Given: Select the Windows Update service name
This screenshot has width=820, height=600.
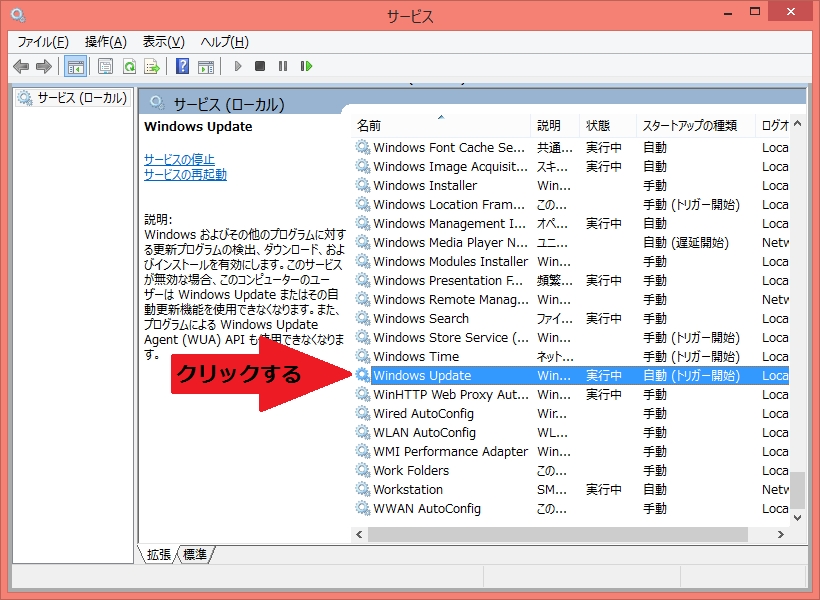Looking at the screenshot, I should 422,376.
